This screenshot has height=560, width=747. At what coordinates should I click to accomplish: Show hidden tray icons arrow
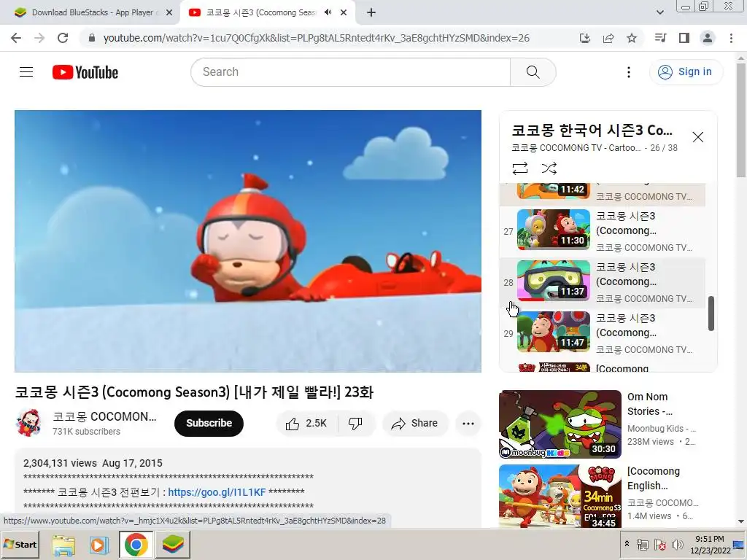pos(627,544)
